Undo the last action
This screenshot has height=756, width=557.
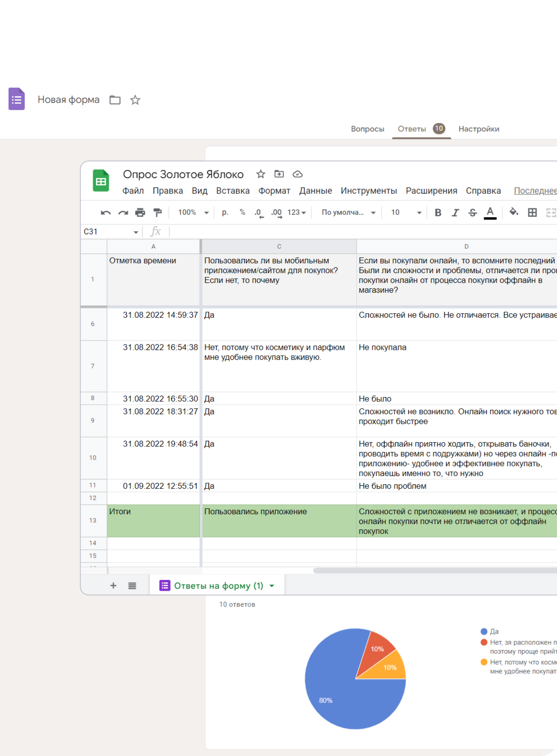(106, 213)
